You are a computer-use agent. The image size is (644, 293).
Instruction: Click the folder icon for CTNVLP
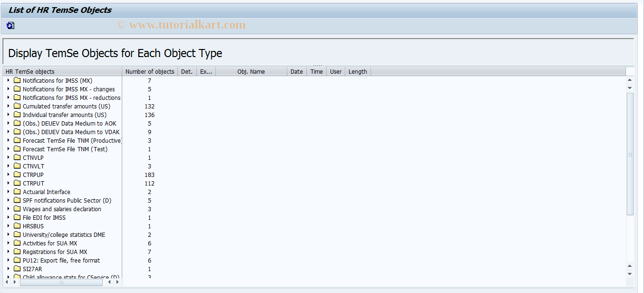coord(17,157)
